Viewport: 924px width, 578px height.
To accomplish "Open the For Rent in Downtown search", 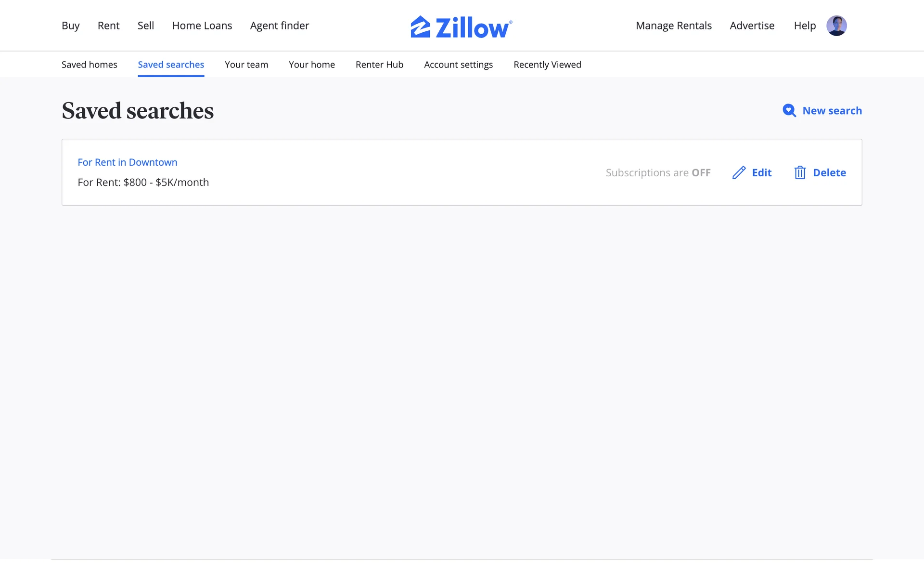I will (128, 162).
